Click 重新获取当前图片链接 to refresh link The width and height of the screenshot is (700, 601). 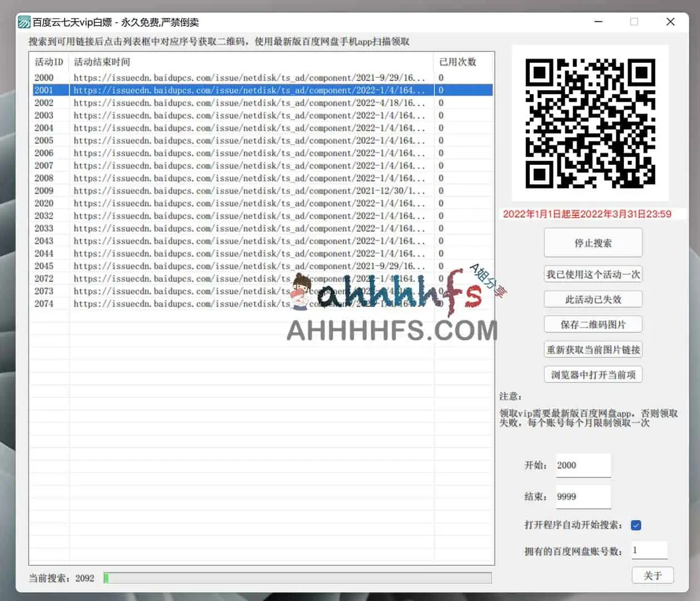click(x=593, y=349)
